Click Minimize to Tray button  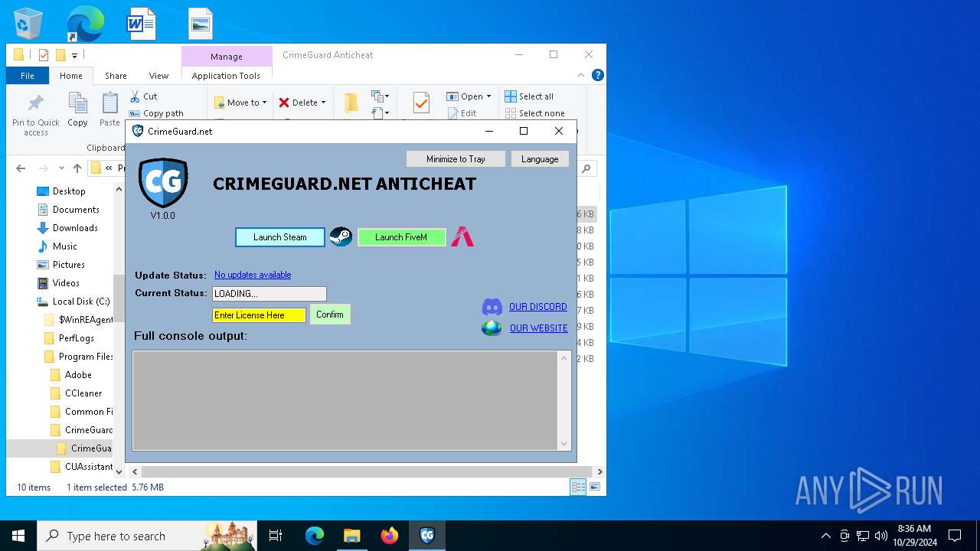[x=456, y=159]
